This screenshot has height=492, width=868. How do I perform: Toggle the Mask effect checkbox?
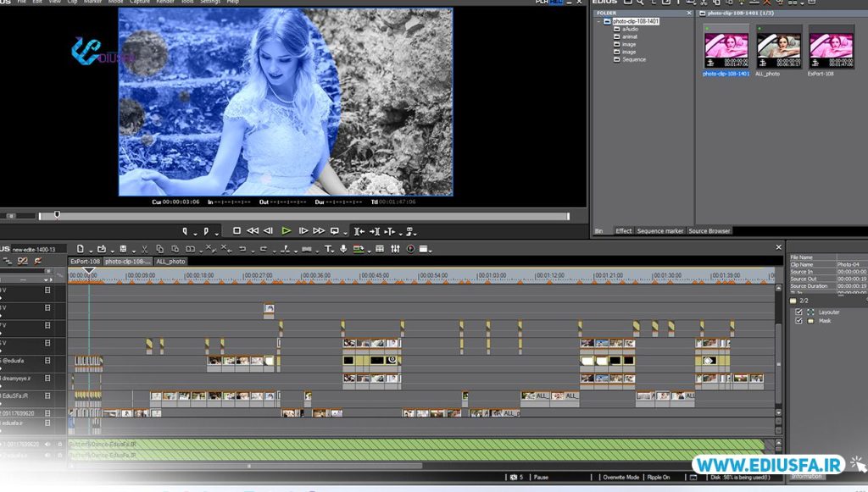(x=798, y=321)
